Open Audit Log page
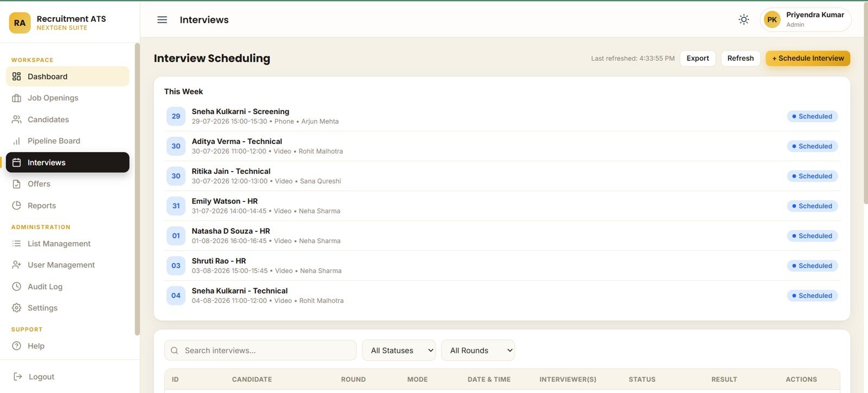Viewport: 868px width, 393px height. (x=68, y=287)
